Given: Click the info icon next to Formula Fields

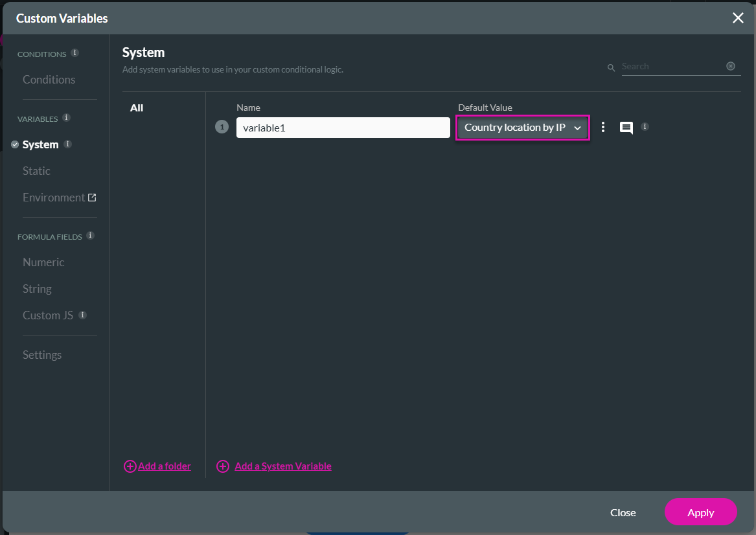Looking at the screenshot, I should 91,236.
